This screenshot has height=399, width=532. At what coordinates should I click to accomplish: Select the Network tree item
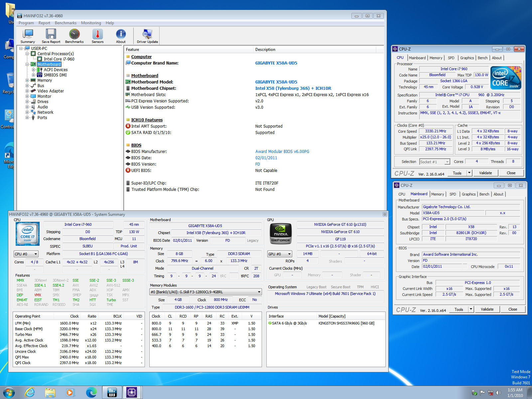coord(45,112)
